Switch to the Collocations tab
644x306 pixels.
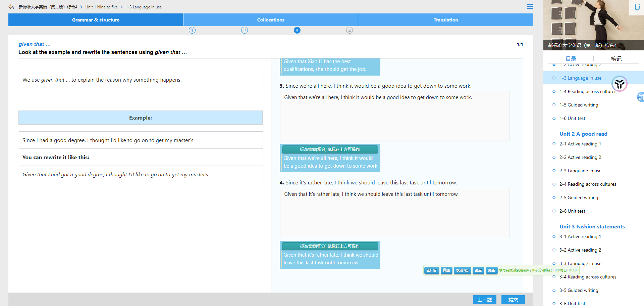pos(270,20)
